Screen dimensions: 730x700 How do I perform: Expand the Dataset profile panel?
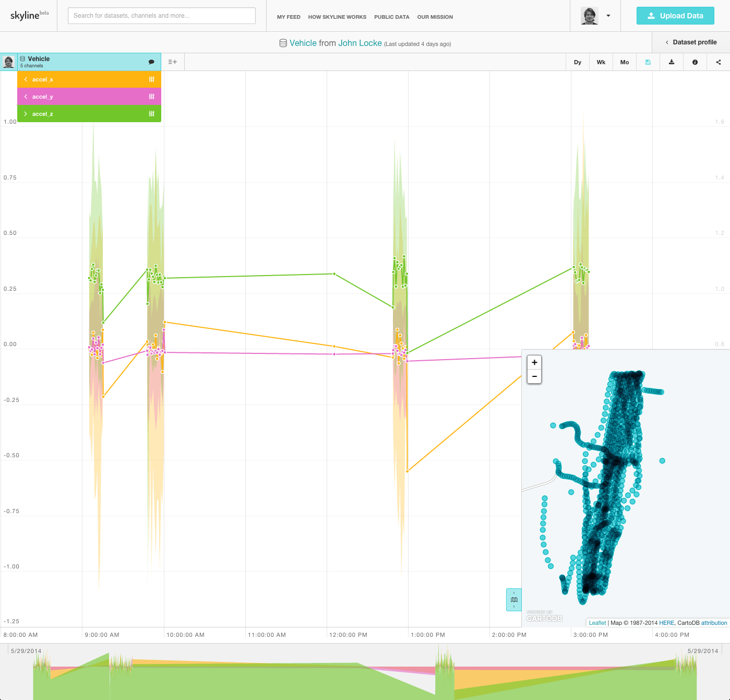coord(691,42)
